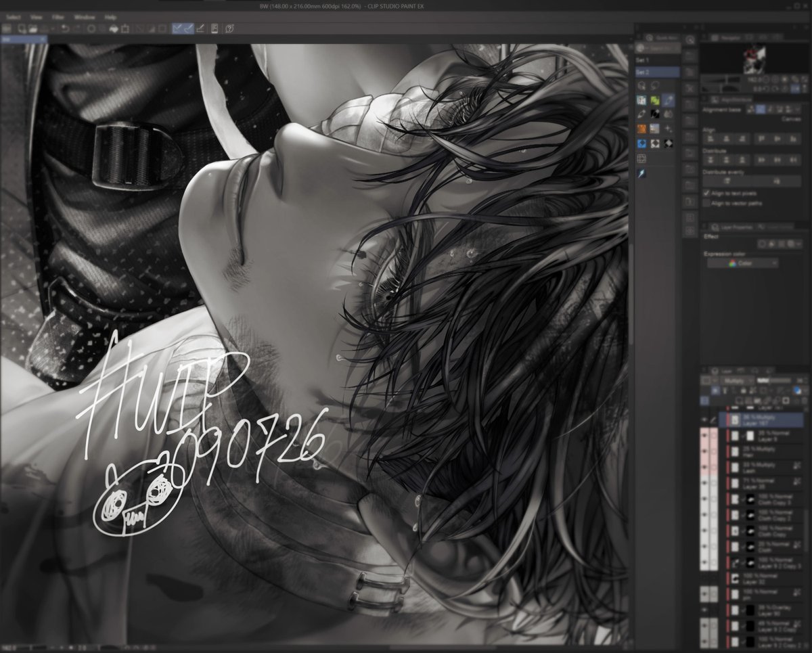Open the Expression color dropdown
This screenshot has width=812, height=653.
click(x=742, y=263)
